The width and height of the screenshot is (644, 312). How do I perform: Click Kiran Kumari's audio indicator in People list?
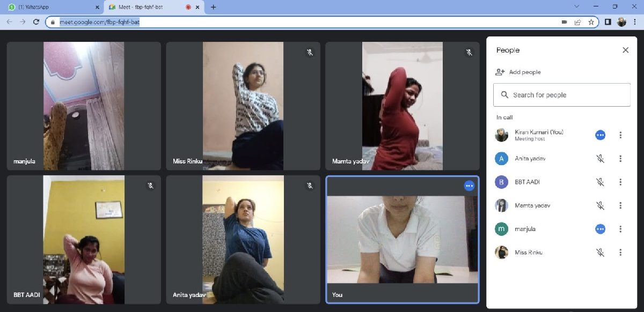coord(600,135)
